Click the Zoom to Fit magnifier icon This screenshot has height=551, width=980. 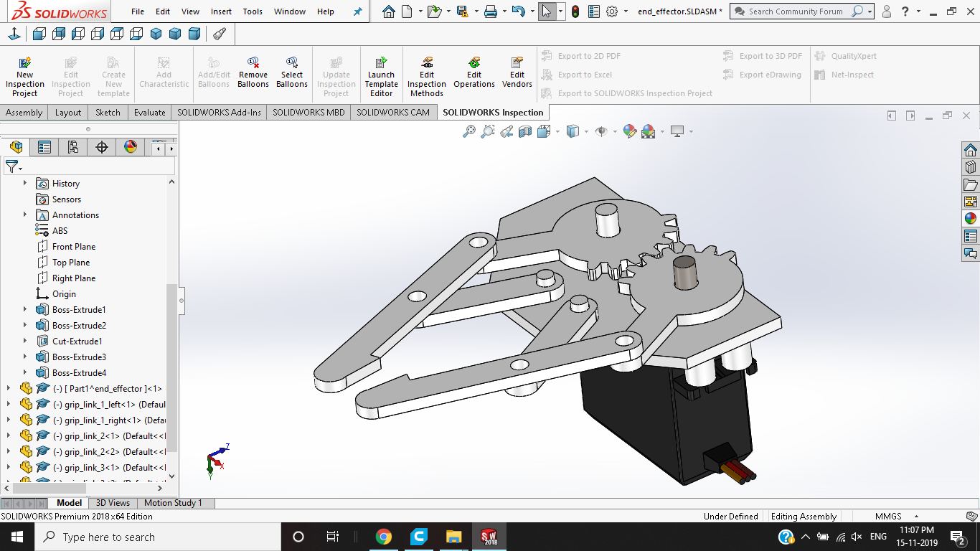469,131
